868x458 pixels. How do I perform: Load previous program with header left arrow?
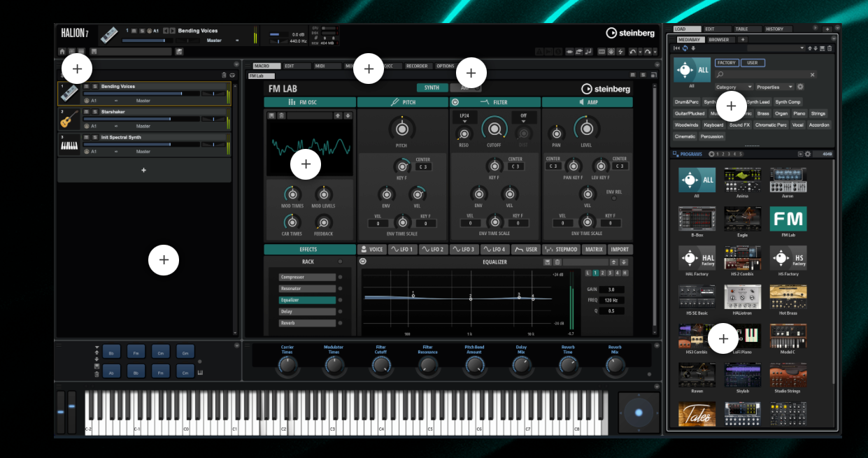click(x=165, y=31)
